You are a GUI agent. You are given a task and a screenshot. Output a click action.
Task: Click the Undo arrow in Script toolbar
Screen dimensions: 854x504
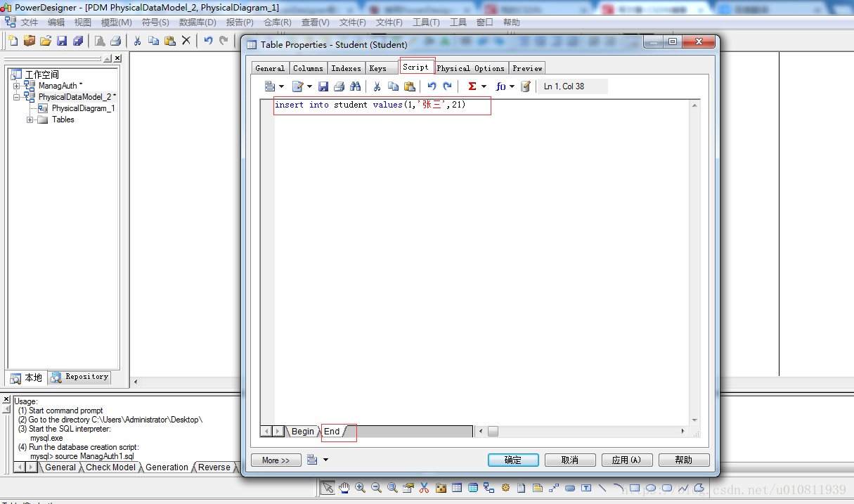432,86
